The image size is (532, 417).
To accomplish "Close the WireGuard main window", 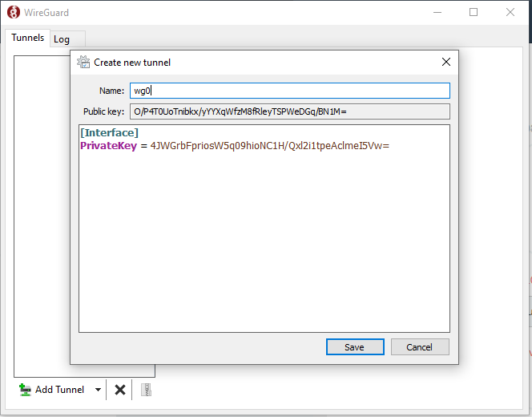I will (510, 12).
